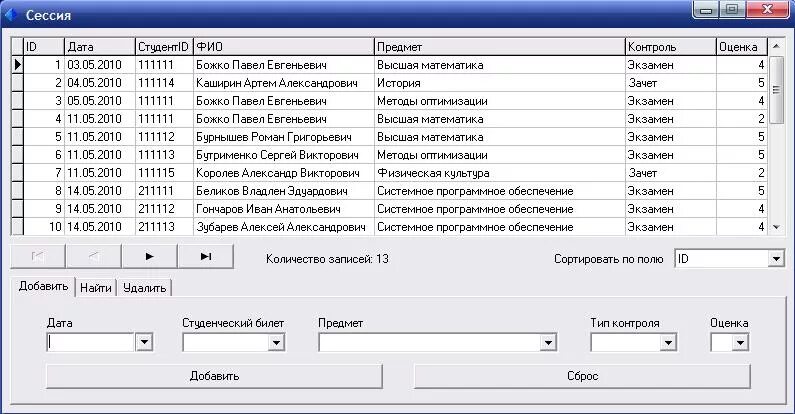Switch to the Найти tab

[x=96, y=288]
